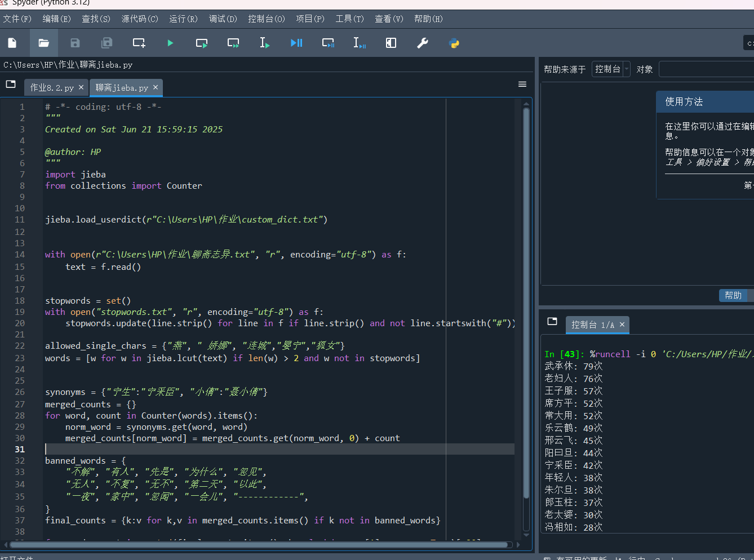Open a file with folder icon

pyautogui.click(x=44, y=43)
